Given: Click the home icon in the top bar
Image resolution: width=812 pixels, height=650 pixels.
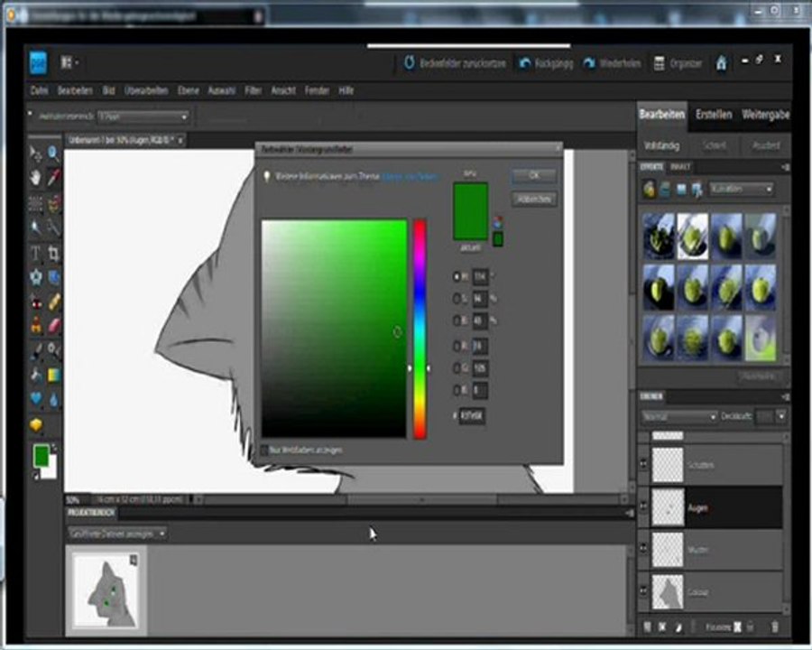Looking at the screenshot, I should pos(721,63).
